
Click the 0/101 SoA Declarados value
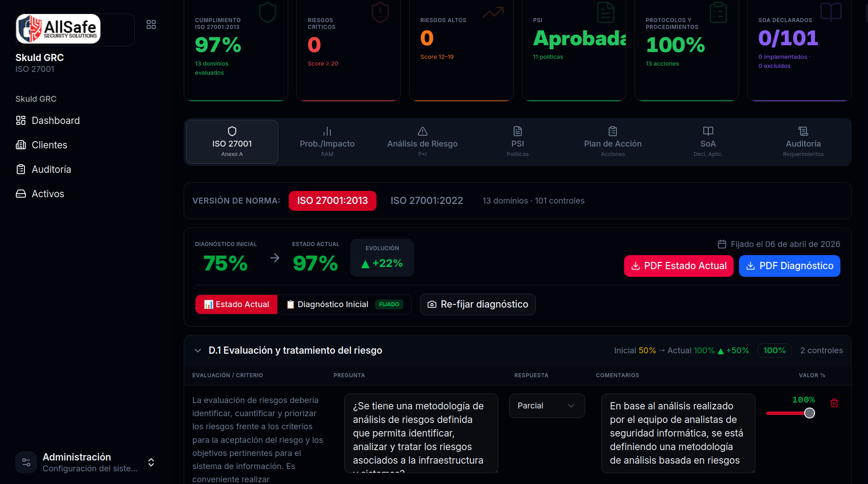(x=788, y=38)
